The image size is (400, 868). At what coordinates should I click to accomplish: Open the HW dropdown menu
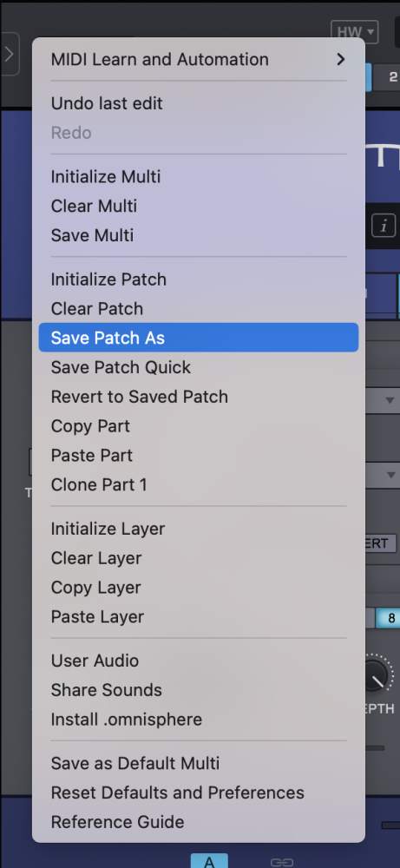(355, 32)
